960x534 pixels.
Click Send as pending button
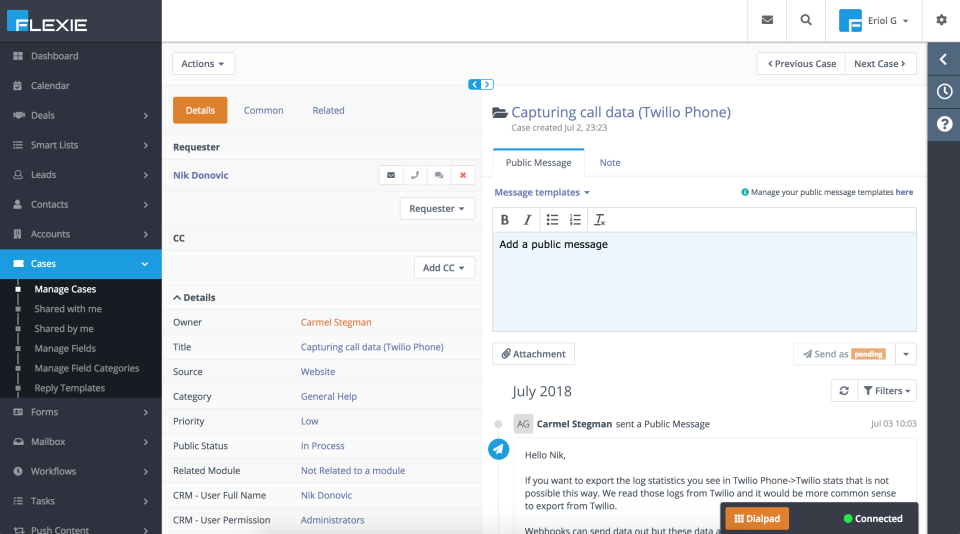pyautogui.click(x=844, y=354)
